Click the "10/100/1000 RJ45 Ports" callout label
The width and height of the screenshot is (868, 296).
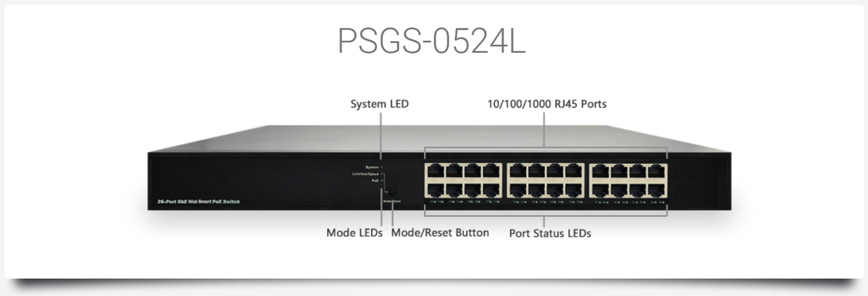pos(547,104)
